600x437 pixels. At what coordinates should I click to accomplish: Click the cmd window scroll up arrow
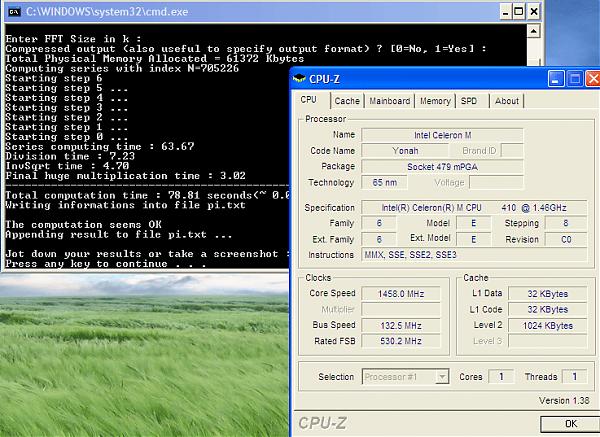[533, 31]
